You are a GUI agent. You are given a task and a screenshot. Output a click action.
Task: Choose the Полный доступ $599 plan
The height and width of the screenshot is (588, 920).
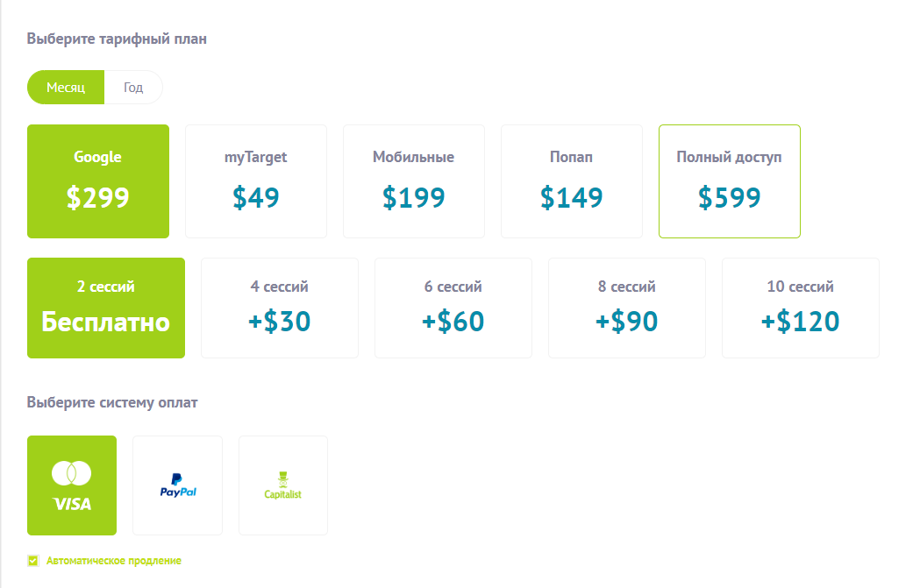[730, 181]
